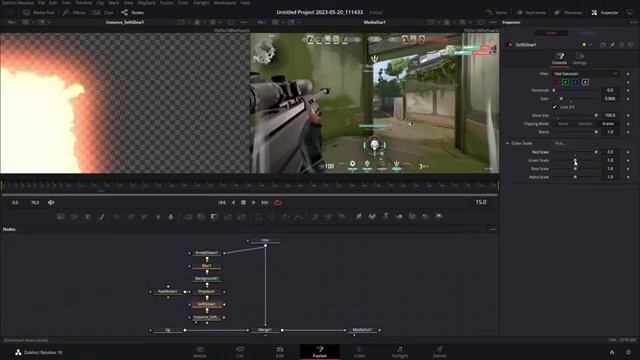Viewport: 640px width, 360px height.
Task: Add a Text+ node from the toolbar
Action: coord(87,217)
